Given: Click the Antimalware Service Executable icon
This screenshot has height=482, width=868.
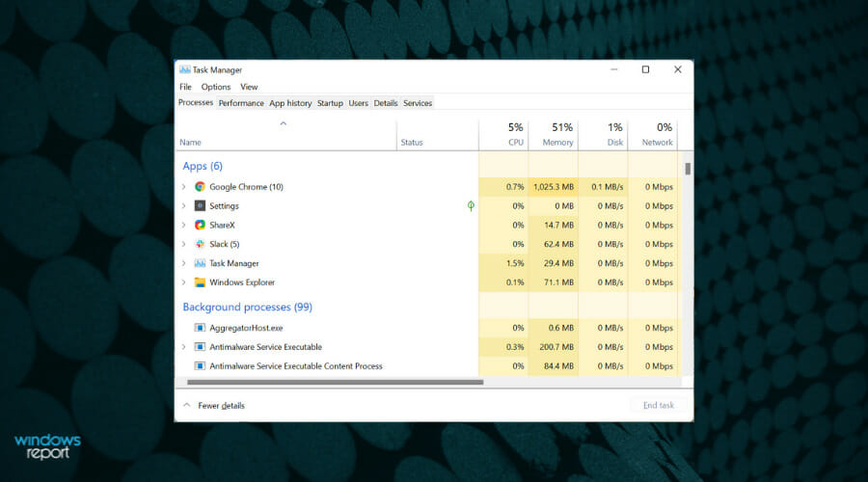Looking at the screenshot, I should (x=200, y=347).
